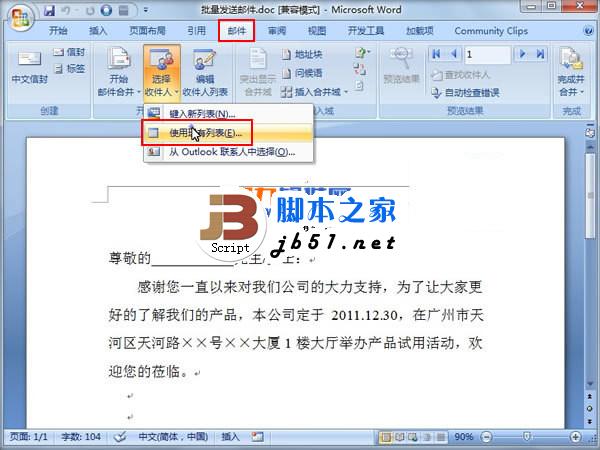600x450 pixels.
Task: Click the zoom in plus button
Action: coord(575,437)
